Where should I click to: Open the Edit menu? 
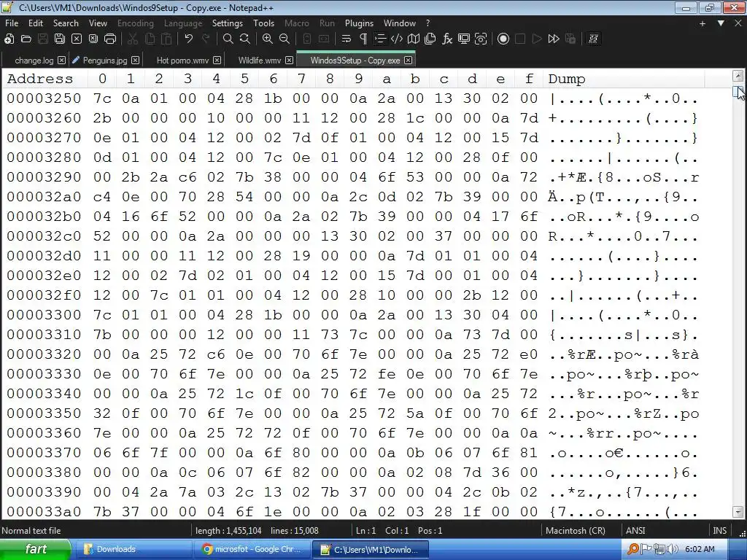tap(36, 23)
